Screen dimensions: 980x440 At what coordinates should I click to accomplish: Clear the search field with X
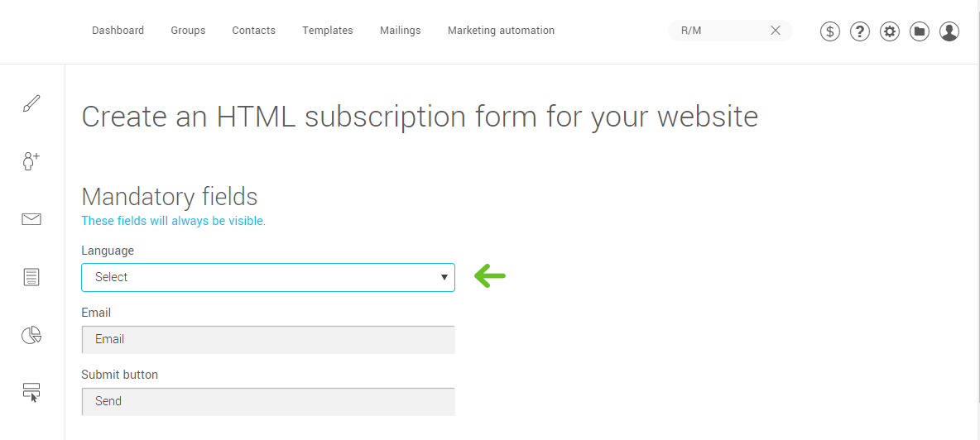point(776,31)
